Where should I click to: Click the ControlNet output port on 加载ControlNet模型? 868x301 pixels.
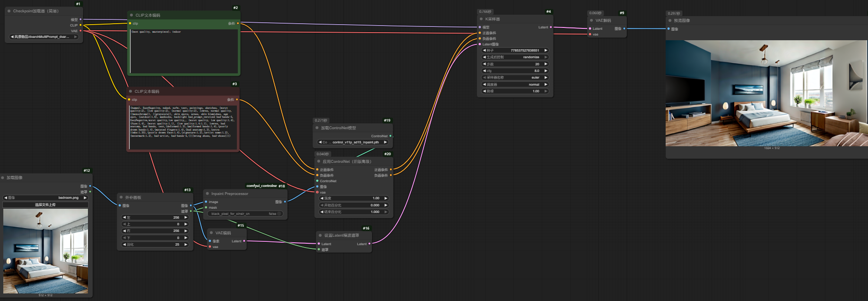[x=390, y=136]
